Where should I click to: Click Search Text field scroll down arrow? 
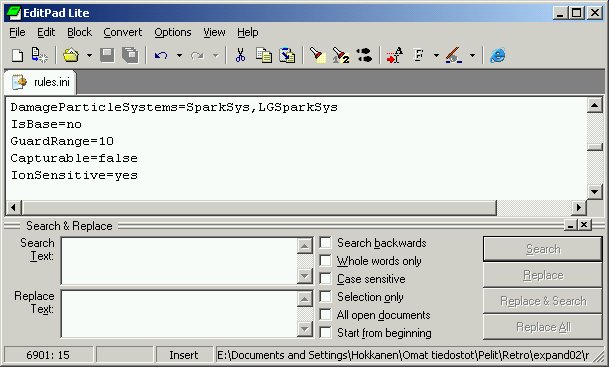point(305,276)
